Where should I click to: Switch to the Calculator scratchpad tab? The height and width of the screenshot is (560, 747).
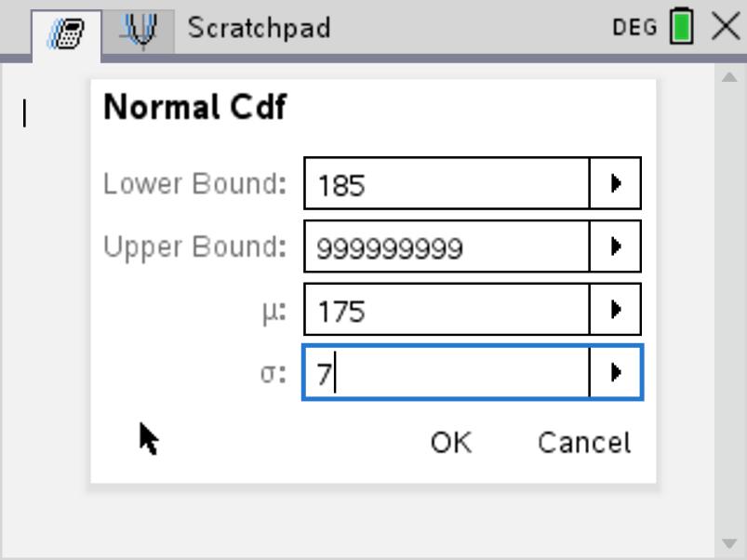pos(65,33)
